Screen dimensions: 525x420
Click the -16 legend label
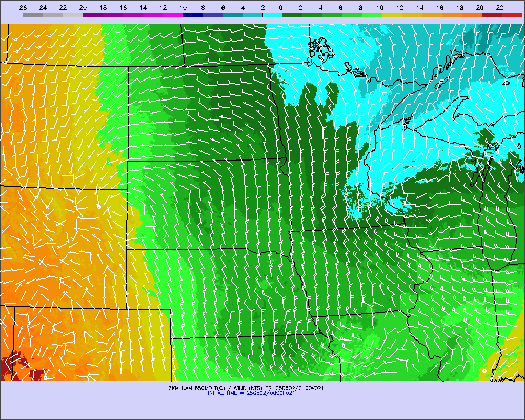tap(121, 8)
